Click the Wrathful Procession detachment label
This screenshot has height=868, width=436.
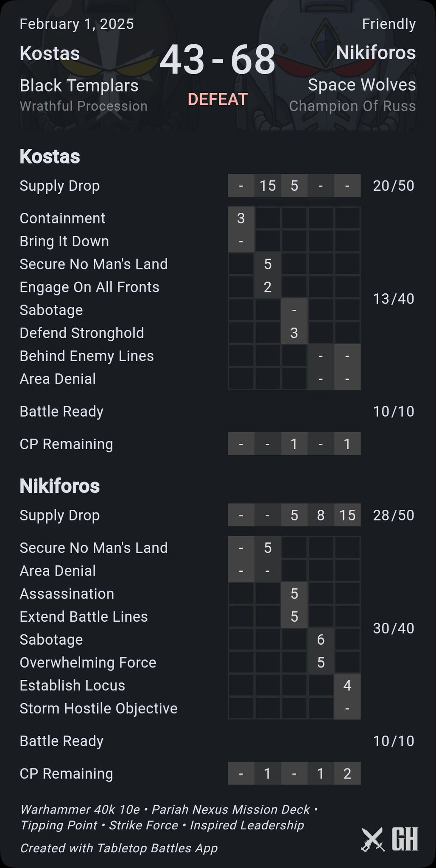pos(84,106)
